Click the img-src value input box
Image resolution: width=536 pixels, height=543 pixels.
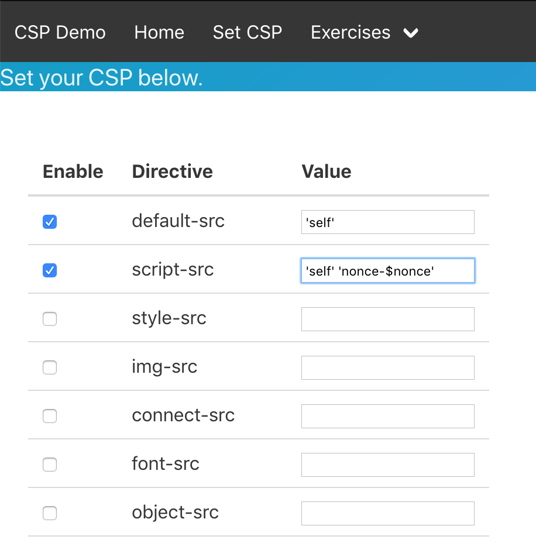(x=388, y=367)
